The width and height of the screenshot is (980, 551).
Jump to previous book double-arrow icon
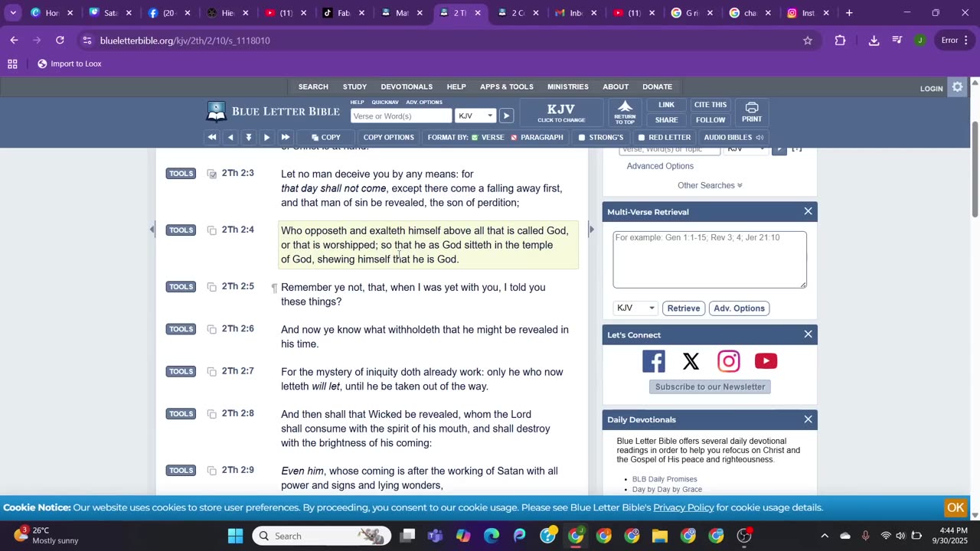point(212,138)
